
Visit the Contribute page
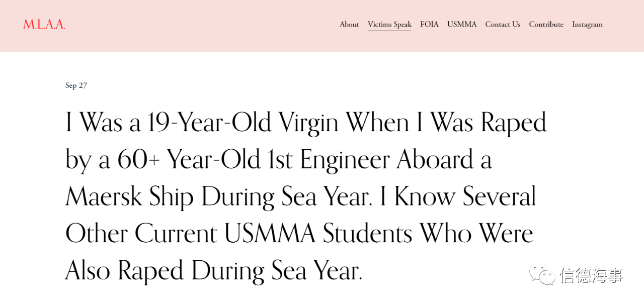pyautogui.click(x=546, y=24)
